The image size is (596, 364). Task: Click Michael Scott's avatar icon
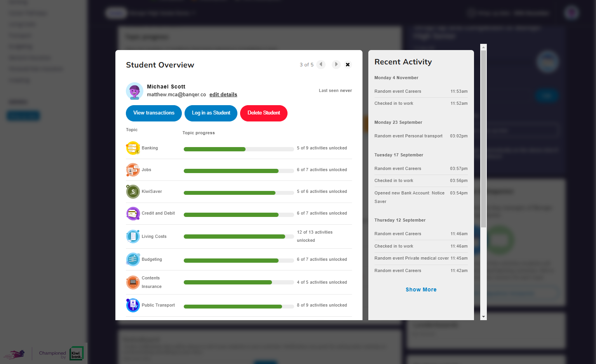[x=134, y=91]
